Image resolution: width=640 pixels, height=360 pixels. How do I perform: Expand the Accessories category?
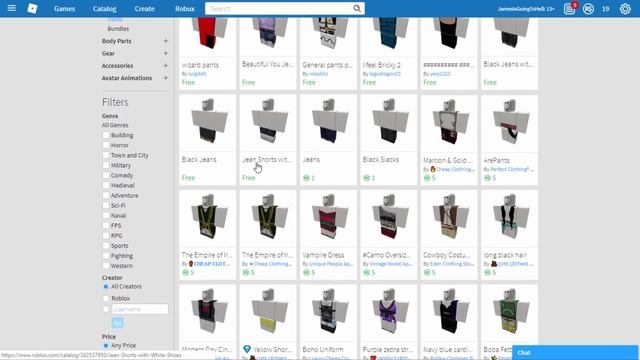click(165, 65)
